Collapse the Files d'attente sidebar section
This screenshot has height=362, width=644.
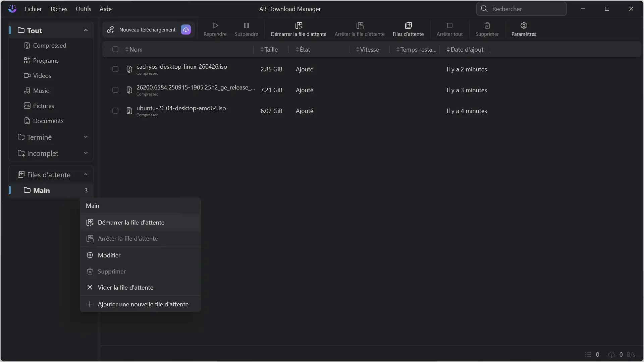tap(86, 174)
